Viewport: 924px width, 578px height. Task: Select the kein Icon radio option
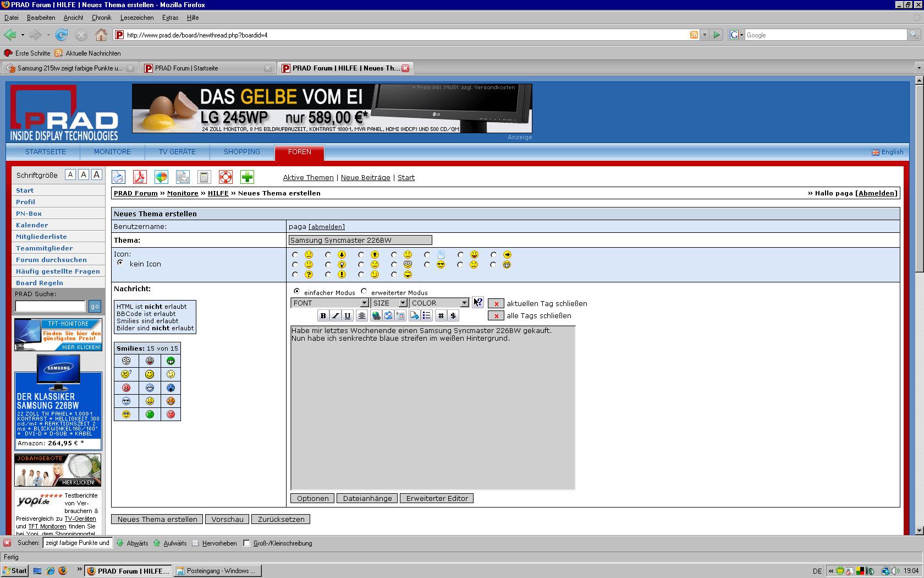pyautogui.click(x=120, y=263)
